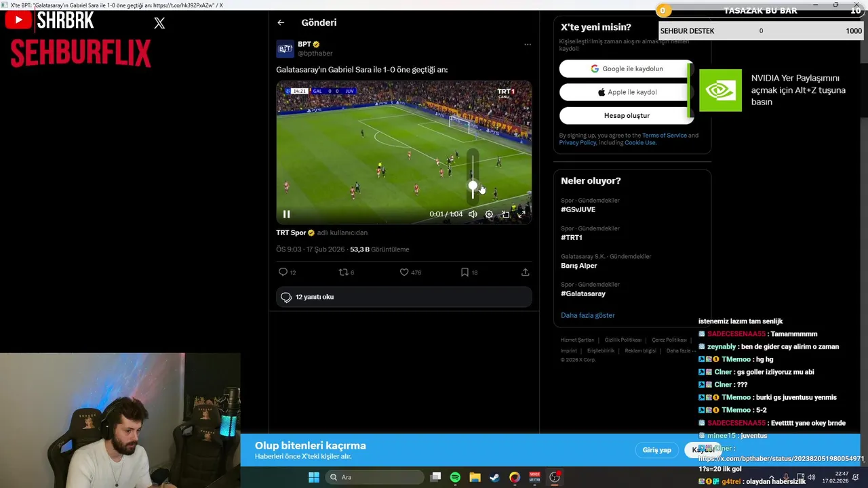Mute the video with the speaker icon
The image size is (868, 488).
(473, 214)
